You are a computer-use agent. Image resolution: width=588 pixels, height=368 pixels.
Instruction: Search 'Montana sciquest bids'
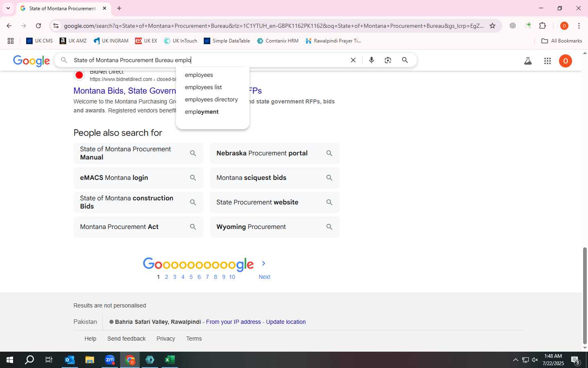point(275,178)
